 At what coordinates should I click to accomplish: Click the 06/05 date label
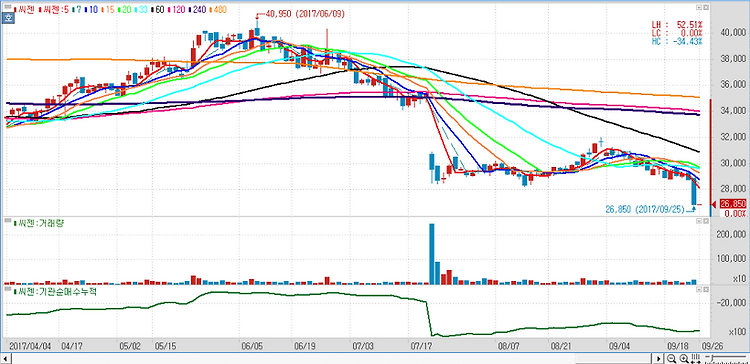point(252,345)
